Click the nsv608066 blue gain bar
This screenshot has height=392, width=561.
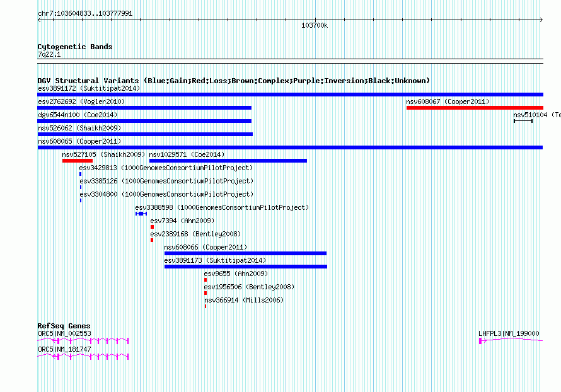click(245, 253)
